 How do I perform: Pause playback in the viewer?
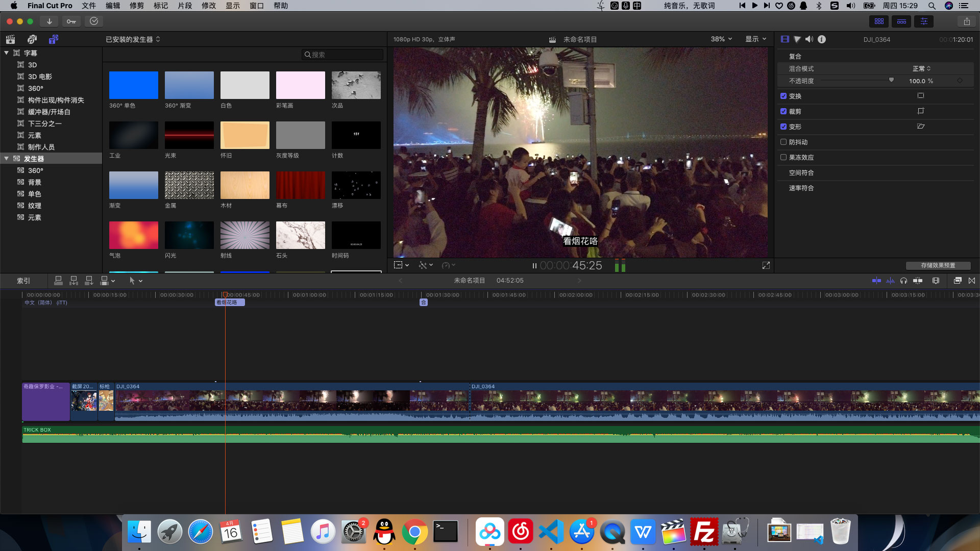[x=534, y=266]
